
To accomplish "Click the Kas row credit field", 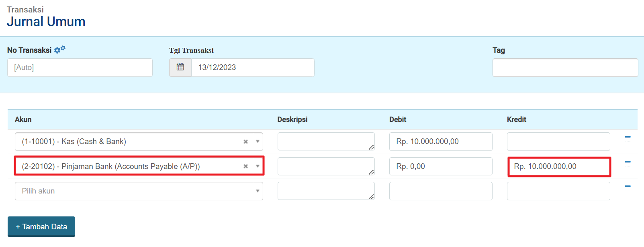I will click(558, 142).
